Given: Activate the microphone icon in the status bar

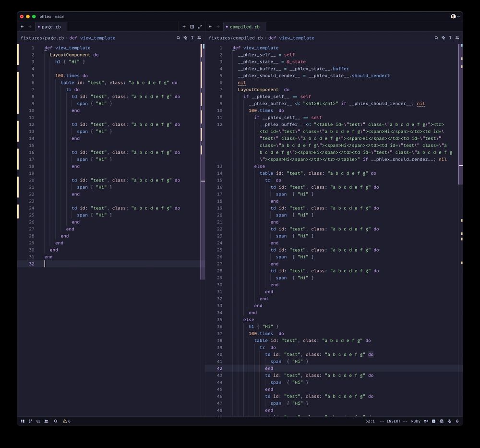Looking at the screenshot, I should (457, 421).
